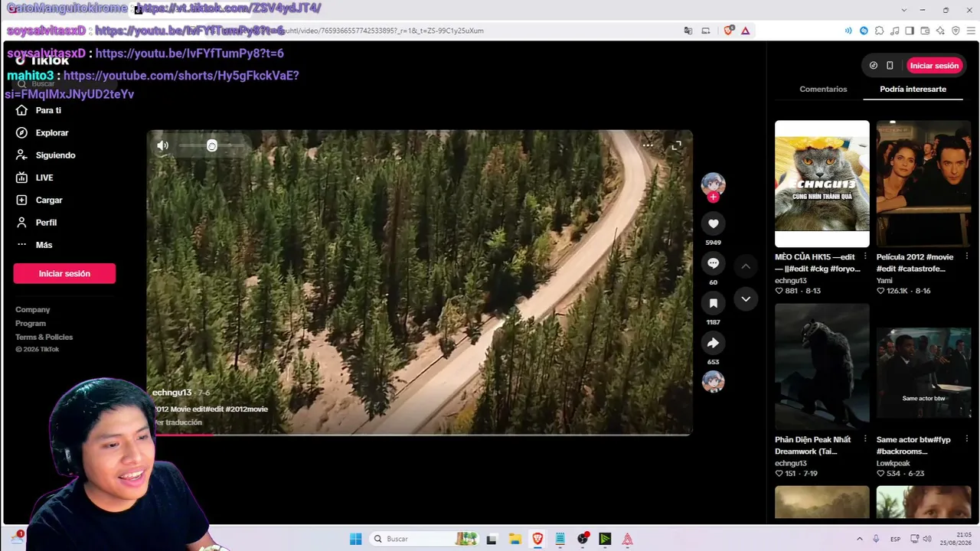Open options for the Same actor btw video

967,439
